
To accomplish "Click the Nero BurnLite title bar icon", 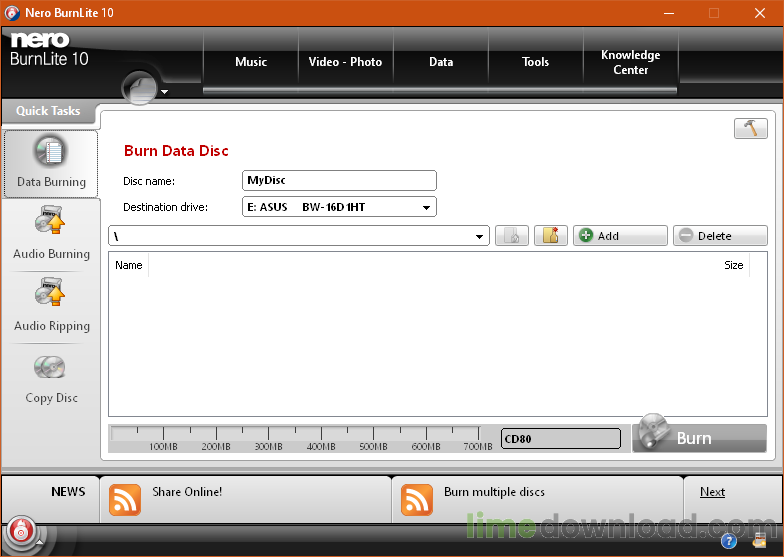I will pos(12,13).
